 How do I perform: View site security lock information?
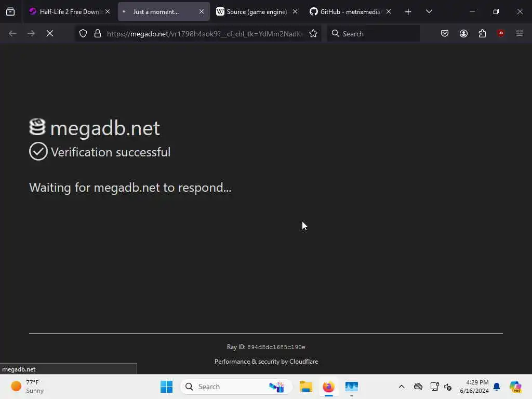point(98,33)
